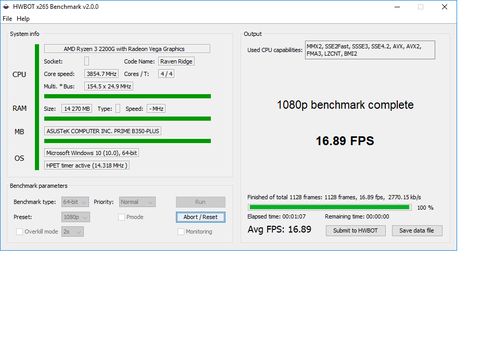The image size is (480, 360).
Task: Click the Abort / Reset button
Action: 201,217
